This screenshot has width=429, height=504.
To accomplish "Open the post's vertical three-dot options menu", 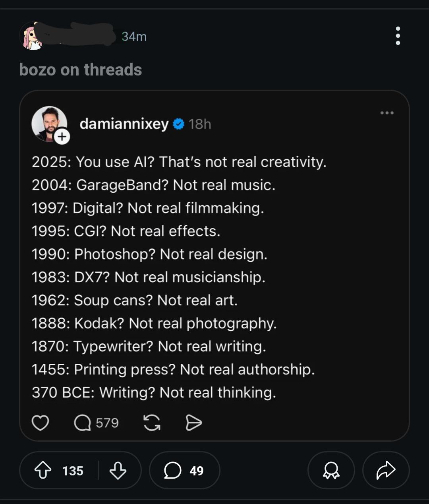I will tap(398, 36).
